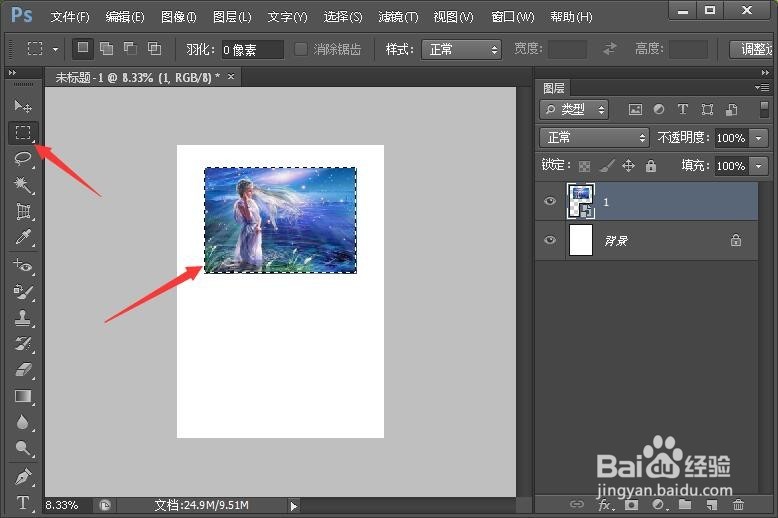Create a new layer group

tap(685, 505)
